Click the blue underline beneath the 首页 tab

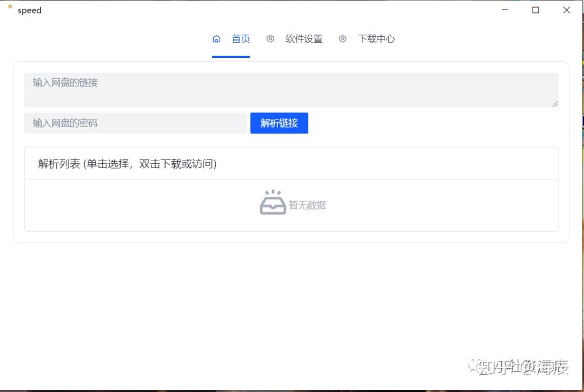(x=231, y=57)
